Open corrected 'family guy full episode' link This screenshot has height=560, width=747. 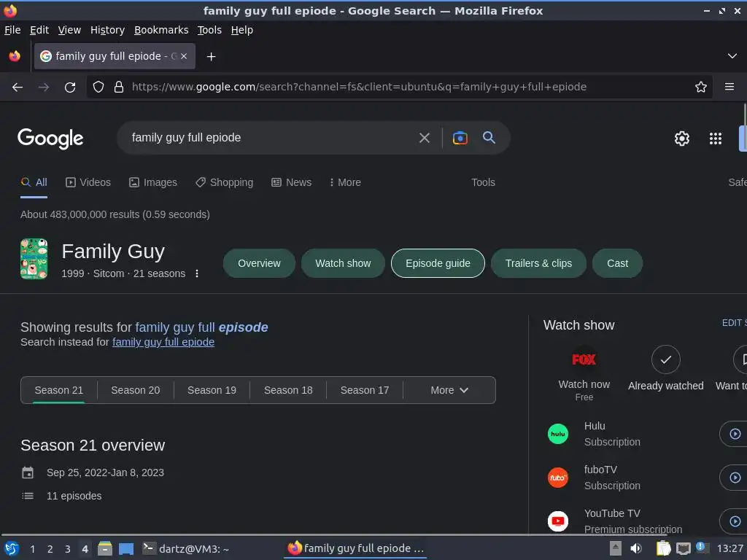click(x=201, y=327)
